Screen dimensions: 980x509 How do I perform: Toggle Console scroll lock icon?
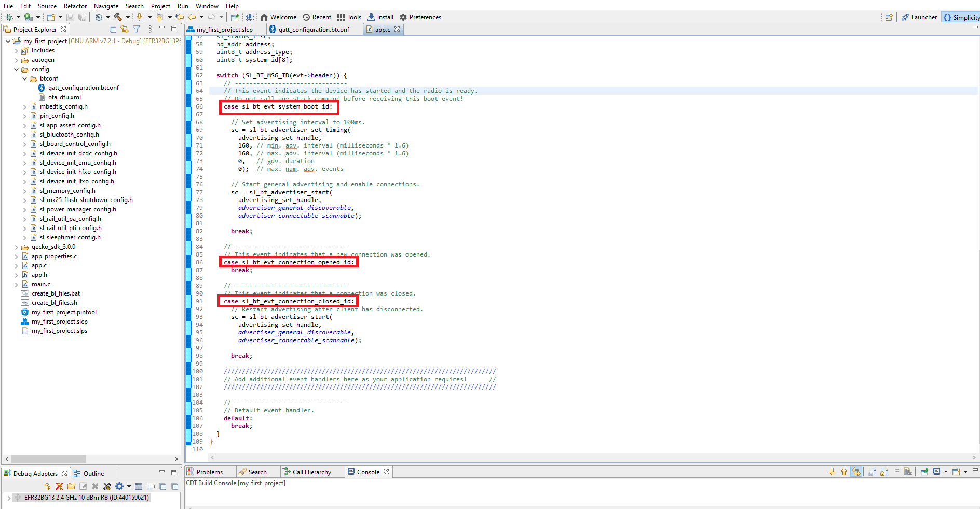(884, 472)
